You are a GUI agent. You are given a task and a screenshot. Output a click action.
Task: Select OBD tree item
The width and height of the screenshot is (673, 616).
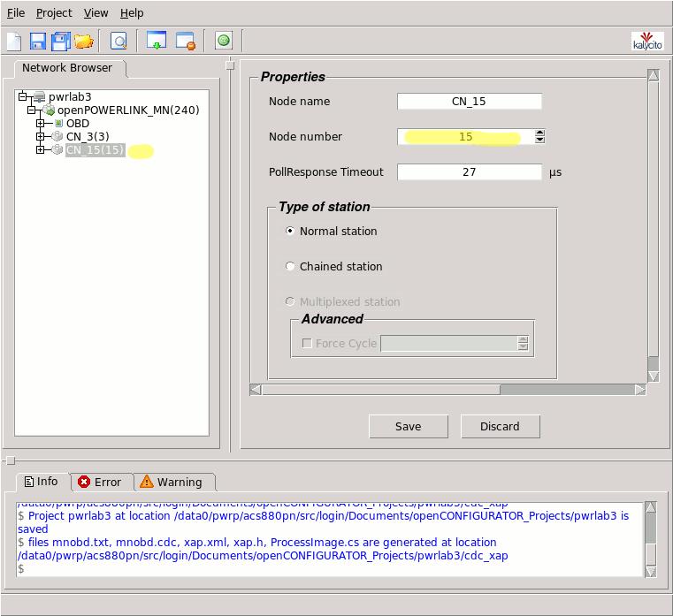78,124
